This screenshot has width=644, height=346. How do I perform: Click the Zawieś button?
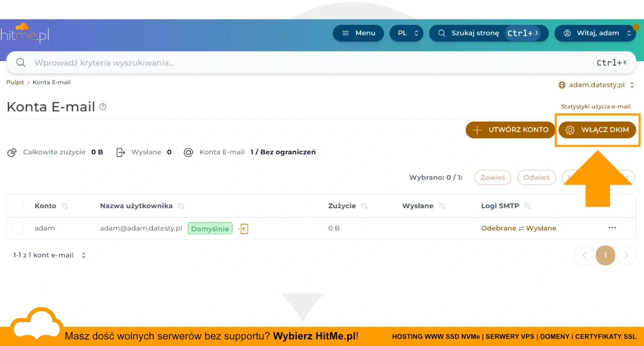click(x=493, y=177)
